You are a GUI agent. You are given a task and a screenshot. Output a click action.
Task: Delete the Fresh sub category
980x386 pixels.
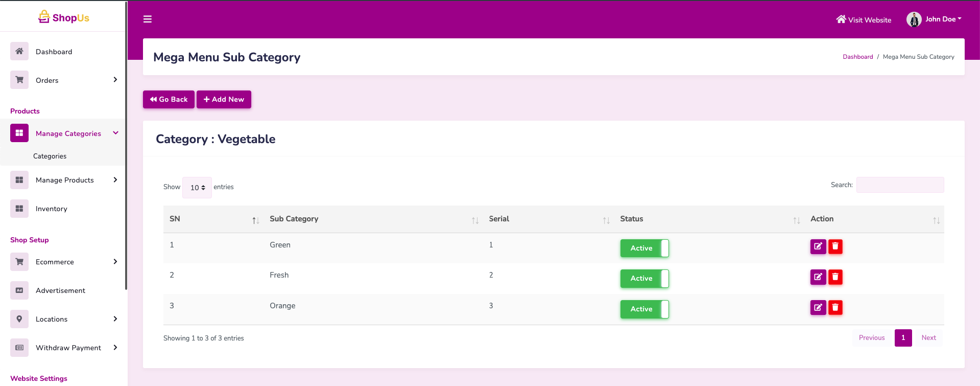pyautogui.click(x=835, y=277)
